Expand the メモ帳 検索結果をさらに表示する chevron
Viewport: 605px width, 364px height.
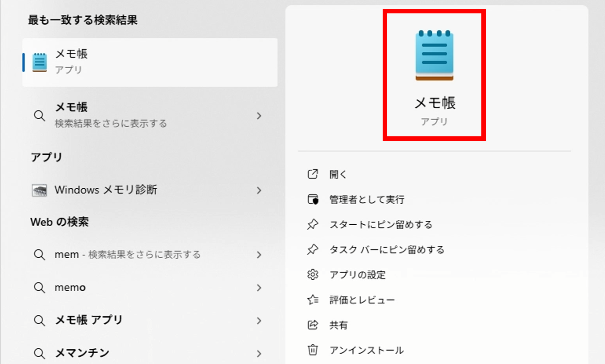click(x=259, y=116)
